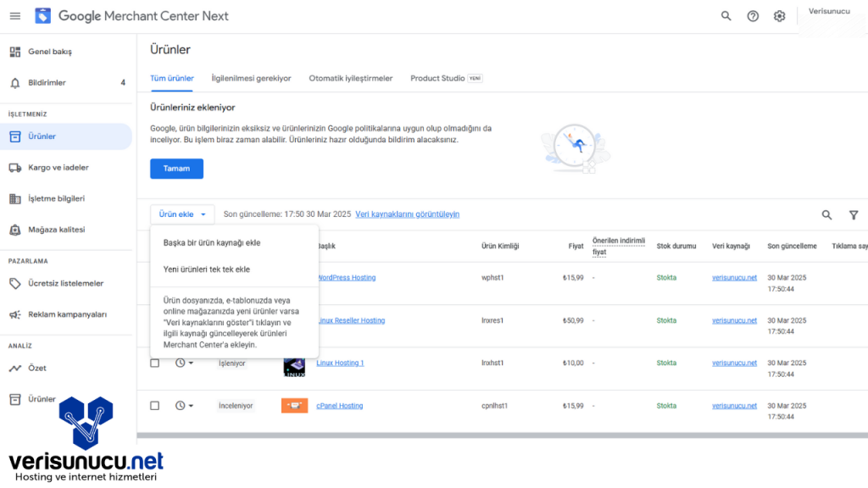Open the top bar search icon
The height and width of the screenshot is (488, 868).
(726, 16)
